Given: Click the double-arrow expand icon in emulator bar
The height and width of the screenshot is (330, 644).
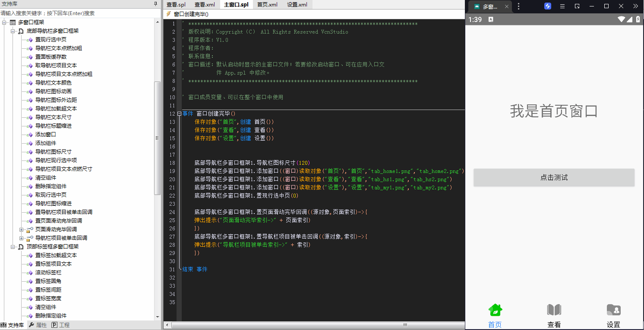Looking at the screenshot, I should coord(636,6).
